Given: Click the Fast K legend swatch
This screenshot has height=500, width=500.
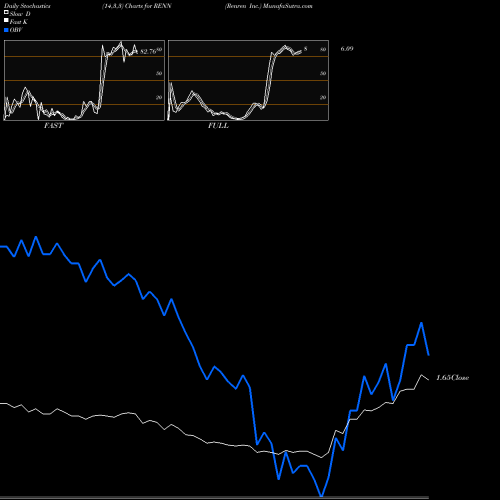Looking at the screenshot, I should coord(6,20).
